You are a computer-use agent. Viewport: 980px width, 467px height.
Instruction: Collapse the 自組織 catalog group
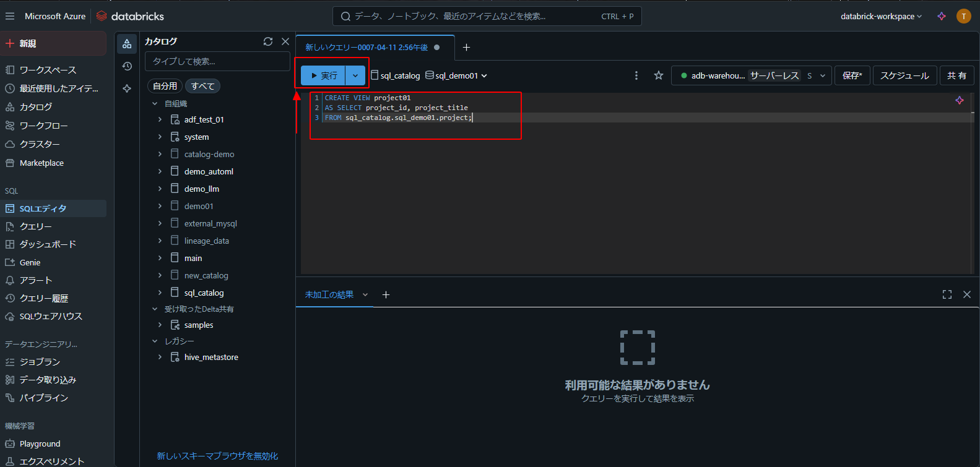(x=155, y=103)
